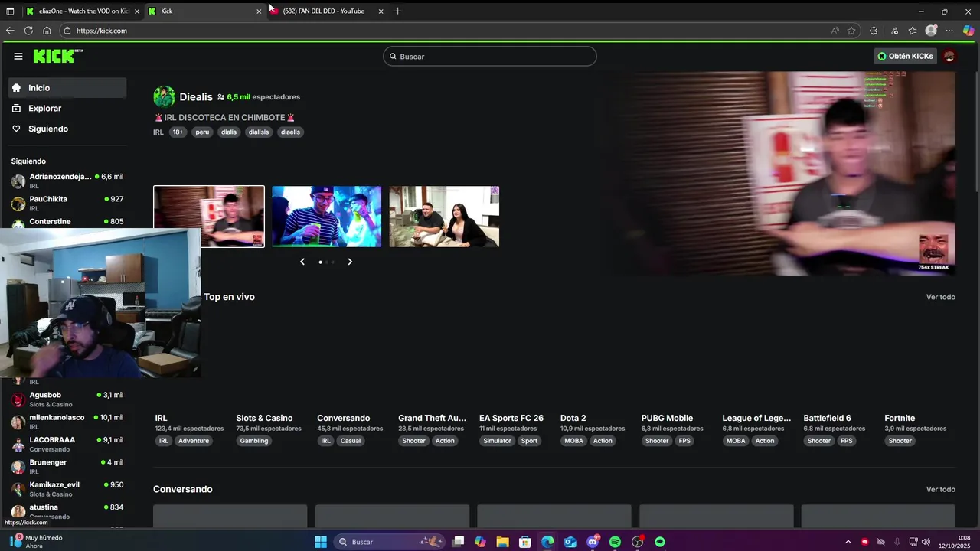This screenshot has height=551, width=980.
Task: Click in the Kick Buscar search field
Action: click(490, 56)
